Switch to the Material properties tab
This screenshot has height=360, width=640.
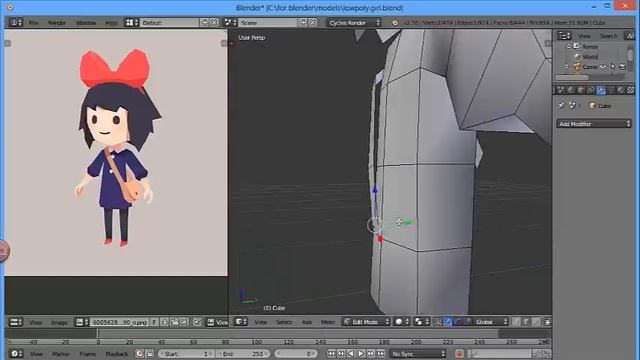pos(620,90)
